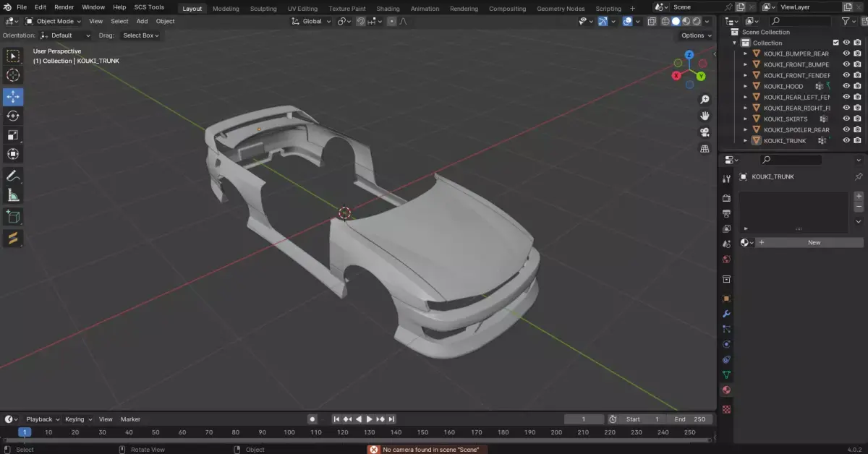Activate the Move tool
The image size is (868, 454).
[13, 97]
